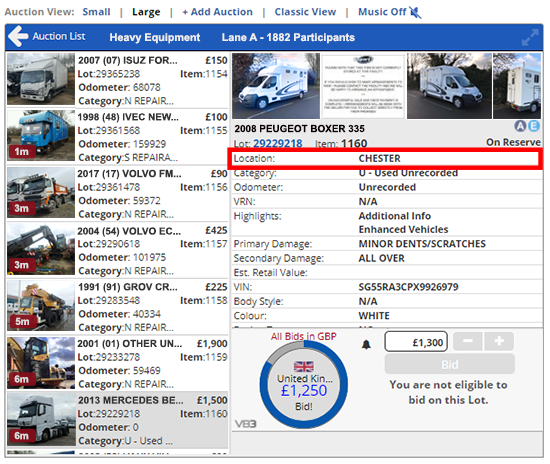Select the 2001 OTHER UN lot thumbnail

point(41,363)
